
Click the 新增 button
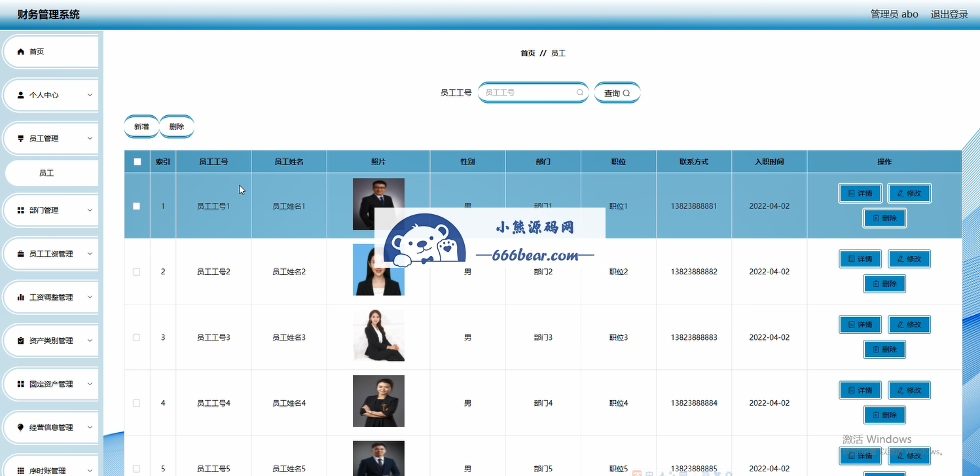(x=141, y=126)
